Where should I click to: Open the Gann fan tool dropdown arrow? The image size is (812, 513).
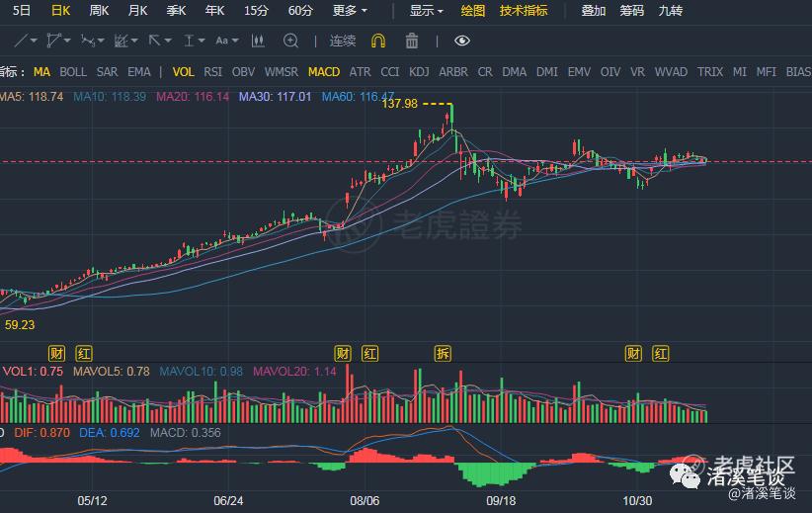point(134,41)
